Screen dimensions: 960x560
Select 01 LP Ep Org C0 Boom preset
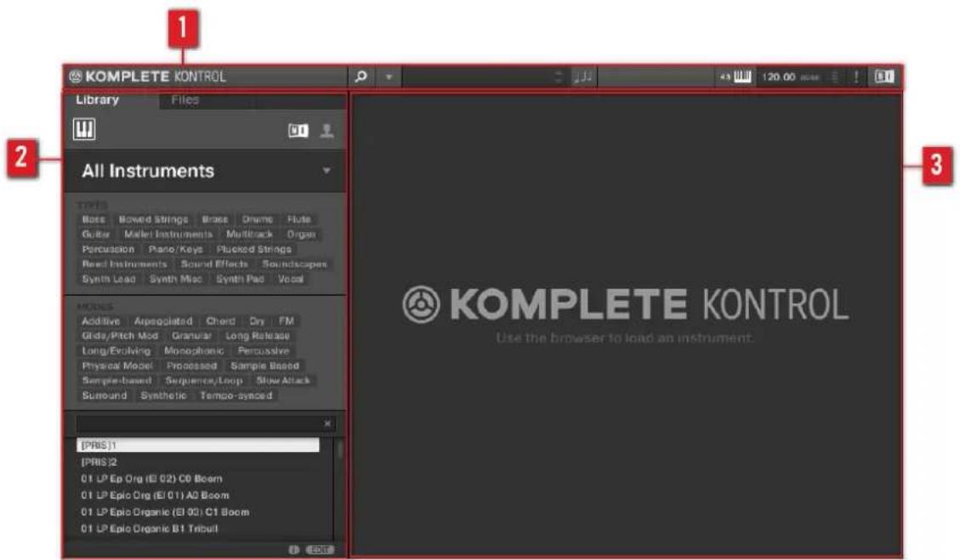coord(198,478)
